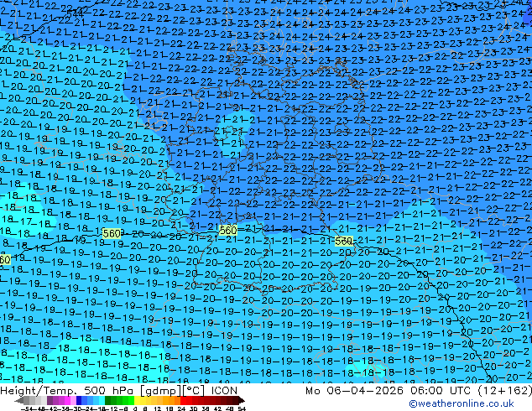Click the ICON model name label

pos(224,391)
